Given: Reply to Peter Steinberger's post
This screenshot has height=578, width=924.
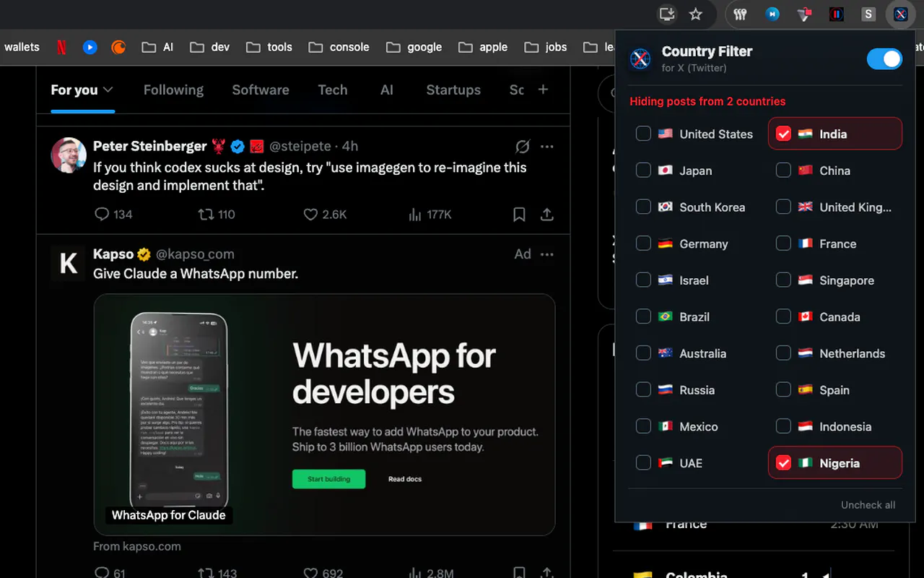Looking at the screenshot, I should tap(114, 215).
